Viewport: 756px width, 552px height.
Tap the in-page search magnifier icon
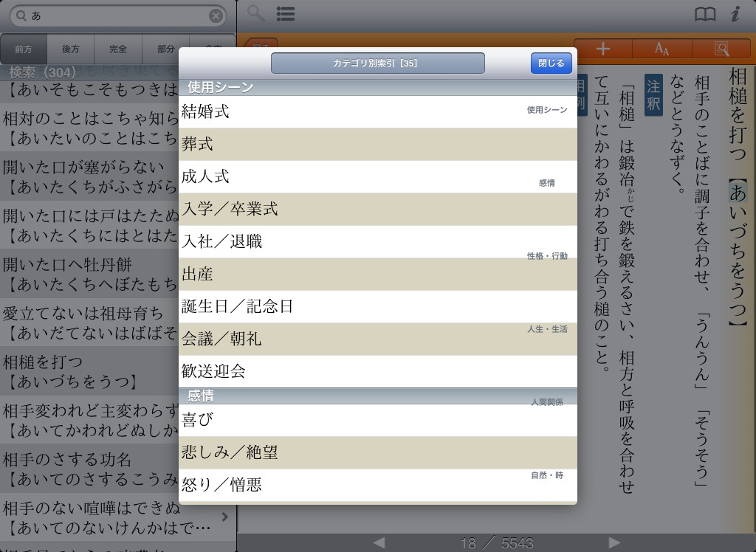(721, 49)
